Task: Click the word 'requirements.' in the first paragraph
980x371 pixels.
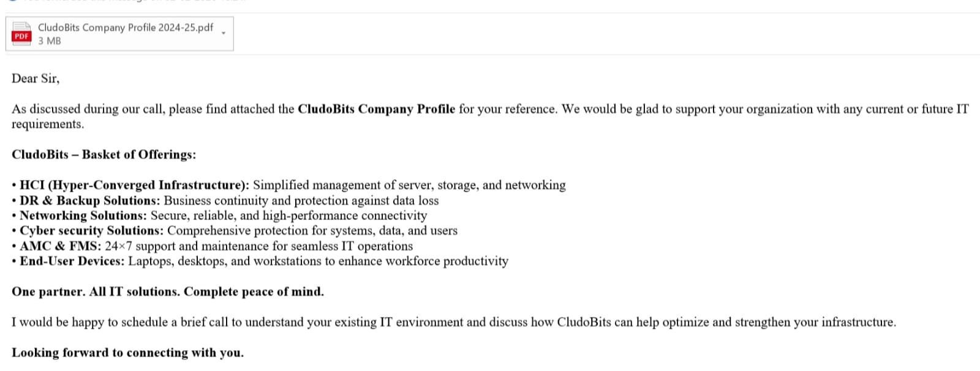Action: click(48, 124)
